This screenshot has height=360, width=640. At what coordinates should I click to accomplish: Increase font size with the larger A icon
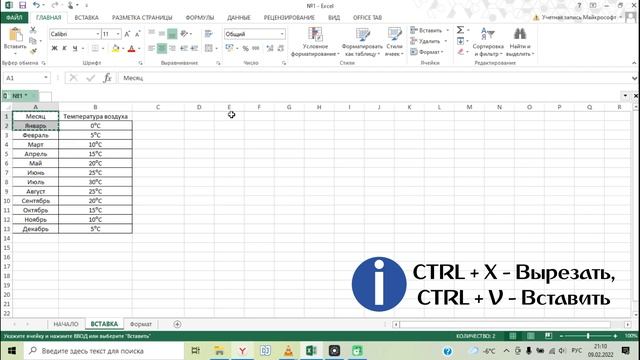tap(127, 34)
